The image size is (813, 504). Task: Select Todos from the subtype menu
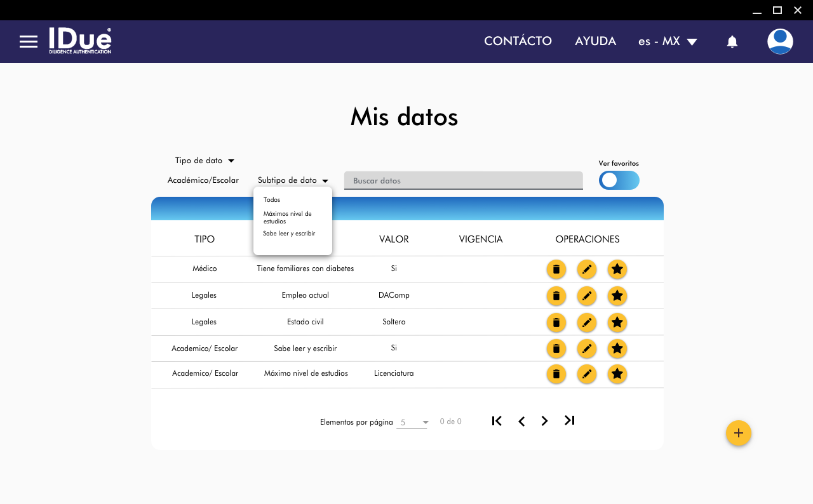click(x=272, y=200)
